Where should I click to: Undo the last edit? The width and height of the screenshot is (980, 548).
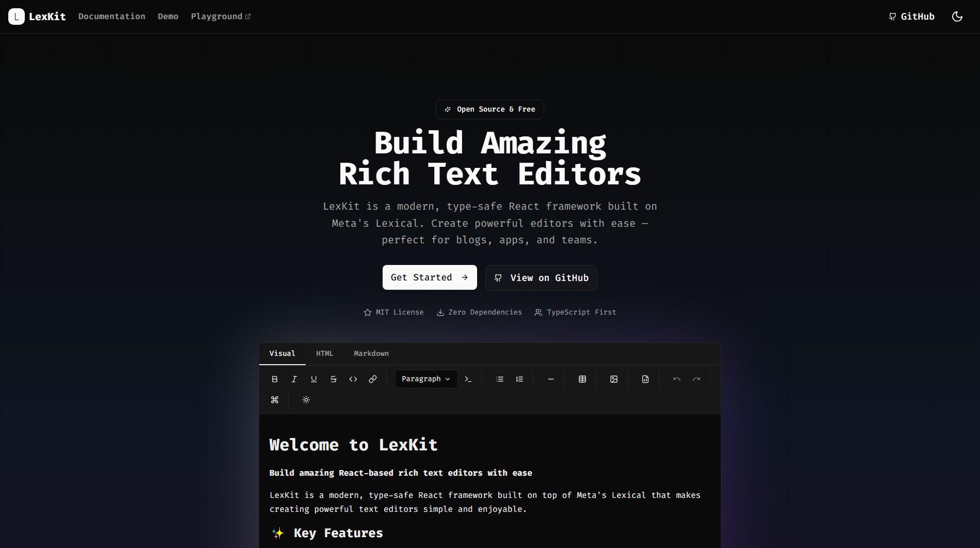pos(677,379)
